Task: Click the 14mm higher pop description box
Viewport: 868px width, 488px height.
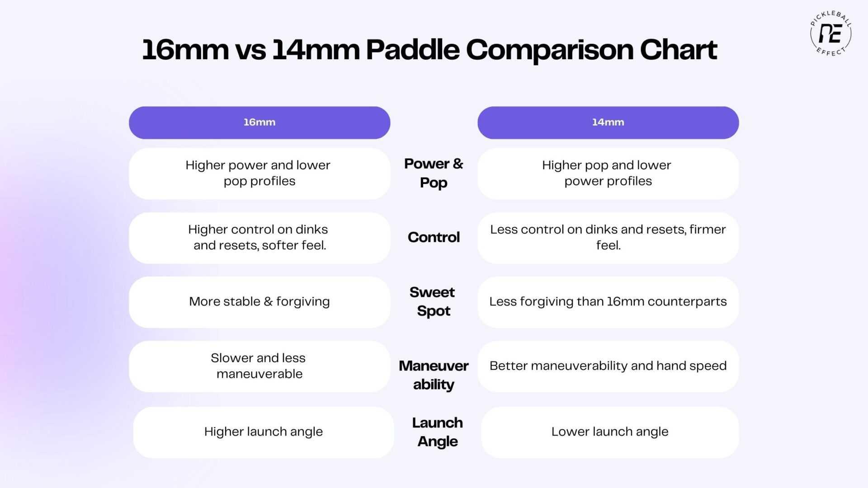Action: [607, 172]
